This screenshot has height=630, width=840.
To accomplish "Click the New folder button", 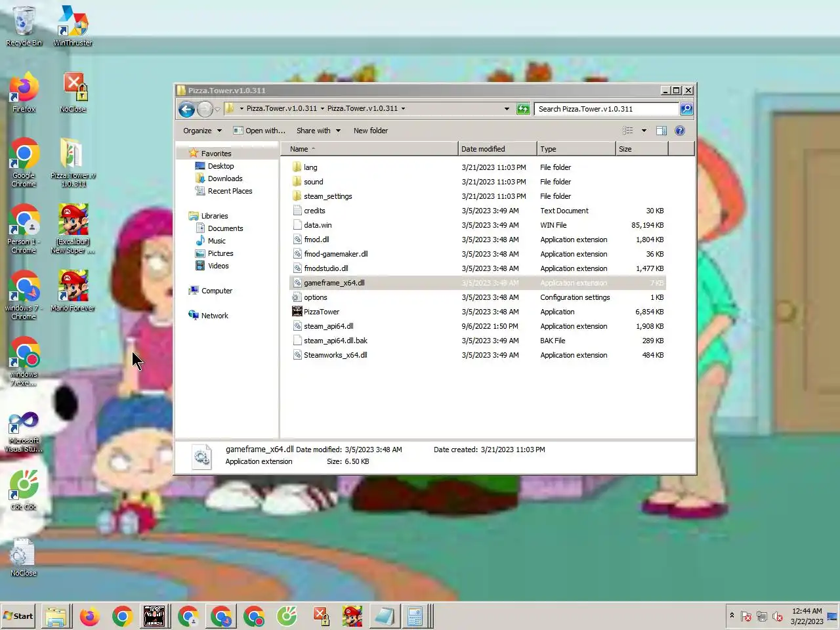I will pyautogui.click(x=371, y=131).
